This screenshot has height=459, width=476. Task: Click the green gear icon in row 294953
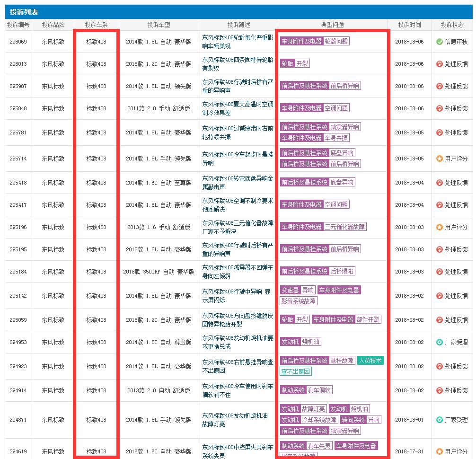pyautogui.click(x=439, y=342)
